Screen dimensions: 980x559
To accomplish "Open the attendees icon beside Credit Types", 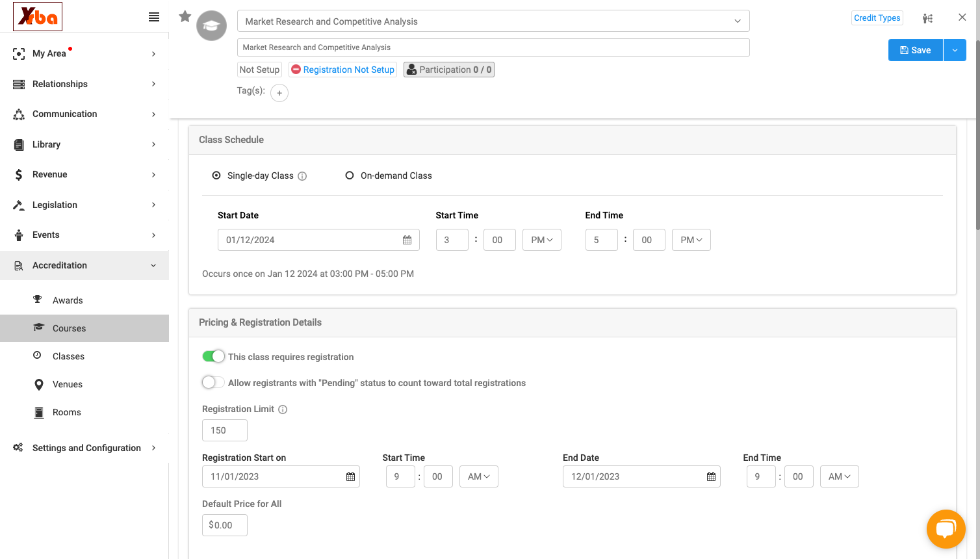I will [x=927, y=18].
